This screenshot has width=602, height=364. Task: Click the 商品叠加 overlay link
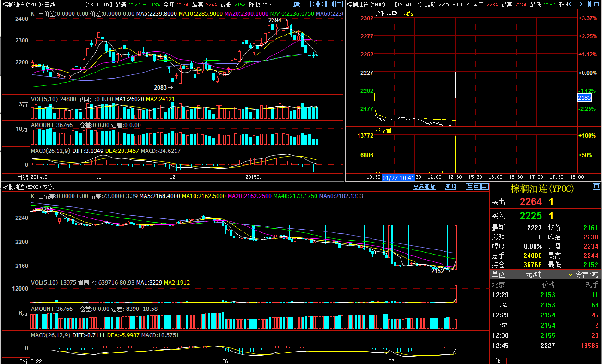(425, 187)
